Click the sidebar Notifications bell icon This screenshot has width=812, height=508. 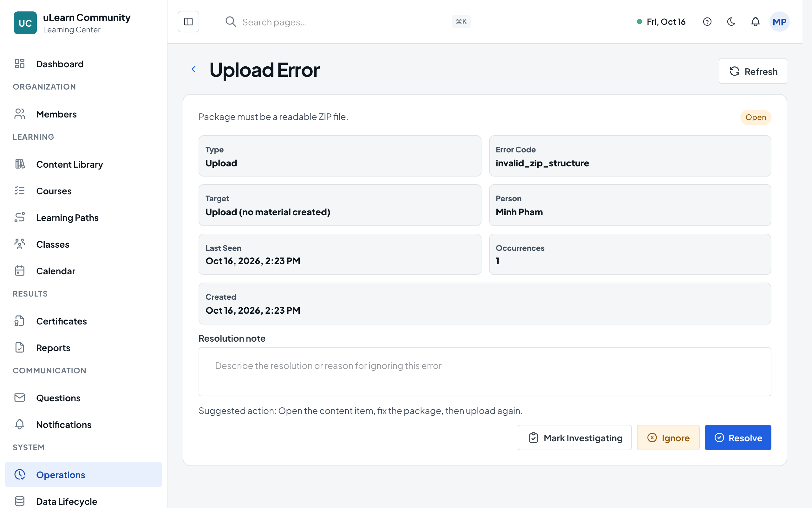pyautogui.click(x=20, y=424)
